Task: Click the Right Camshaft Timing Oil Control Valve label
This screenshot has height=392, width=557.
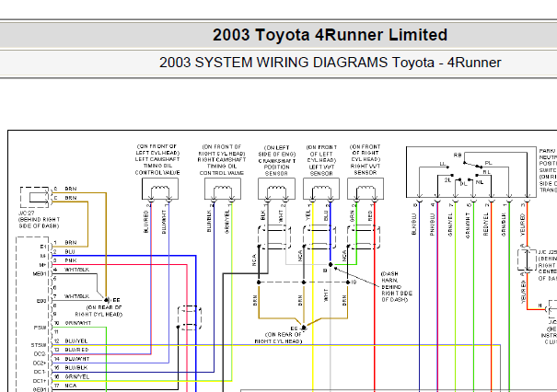Action: pos(222,160)
